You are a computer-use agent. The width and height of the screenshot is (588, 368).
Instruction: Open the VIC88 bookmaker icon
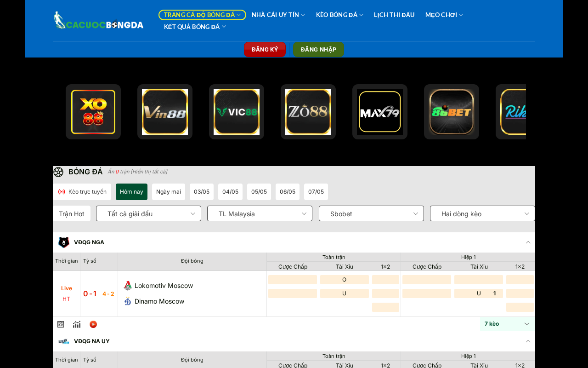point(237,112)
